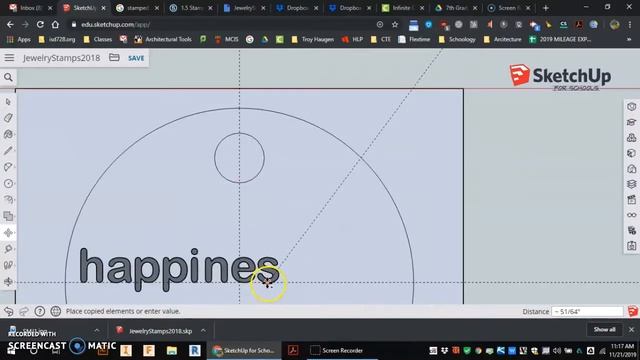Select the Orbit tool
The height and width of the screenshot is (360, 640).
8,282
